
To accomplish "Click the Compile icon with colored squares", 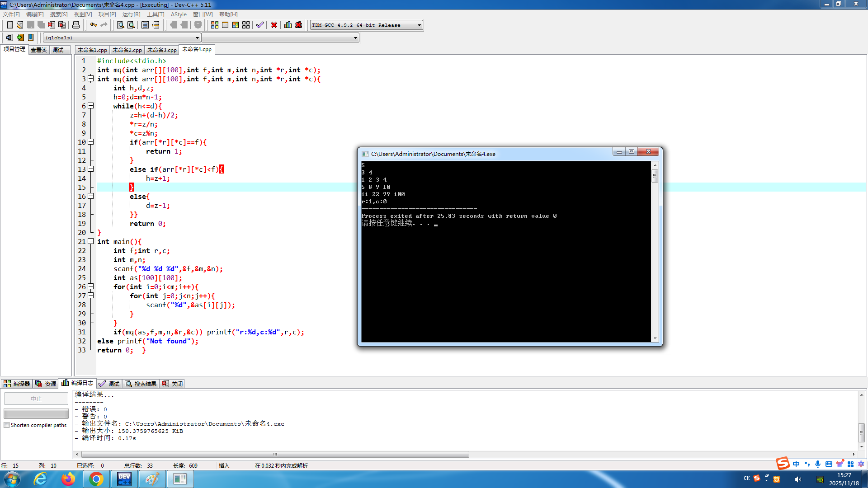I will pyautogui.click(x=215, y=25).
